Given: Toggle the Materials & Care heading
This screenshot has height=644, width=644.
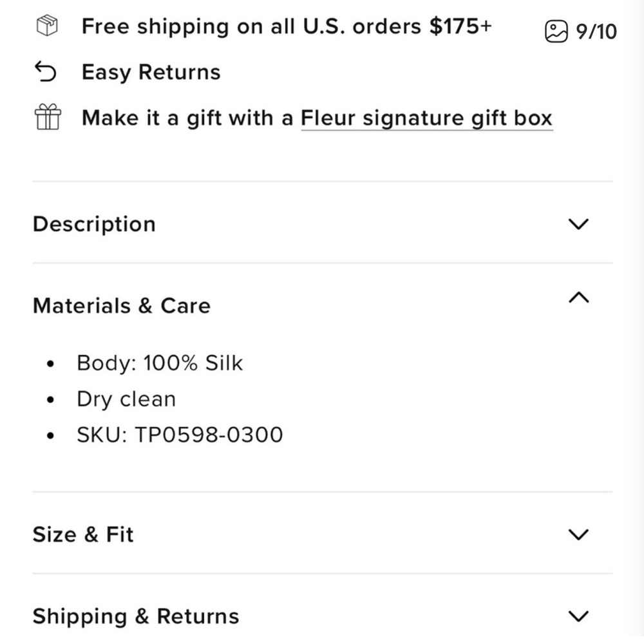Looking at the screenshot, I should [x=122, y=305].
